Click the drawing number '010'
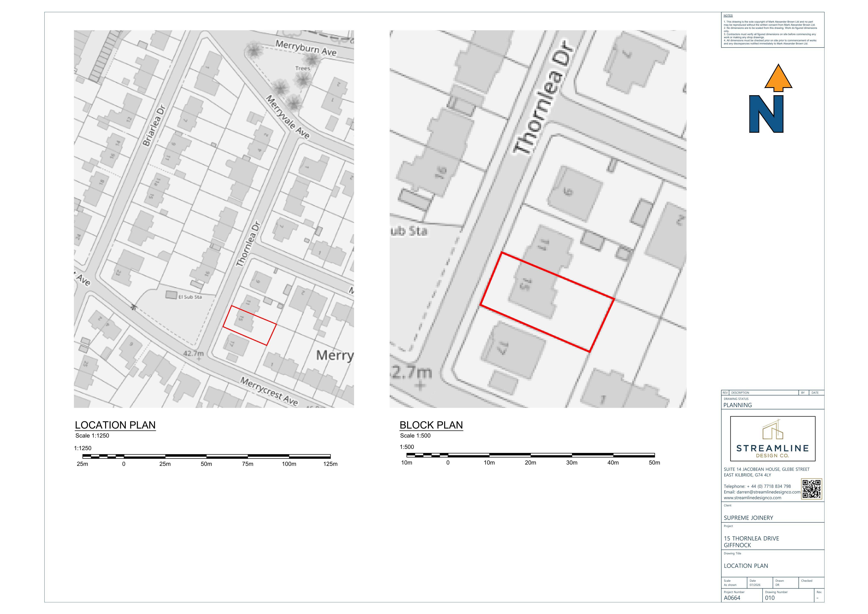 point(770,598)
